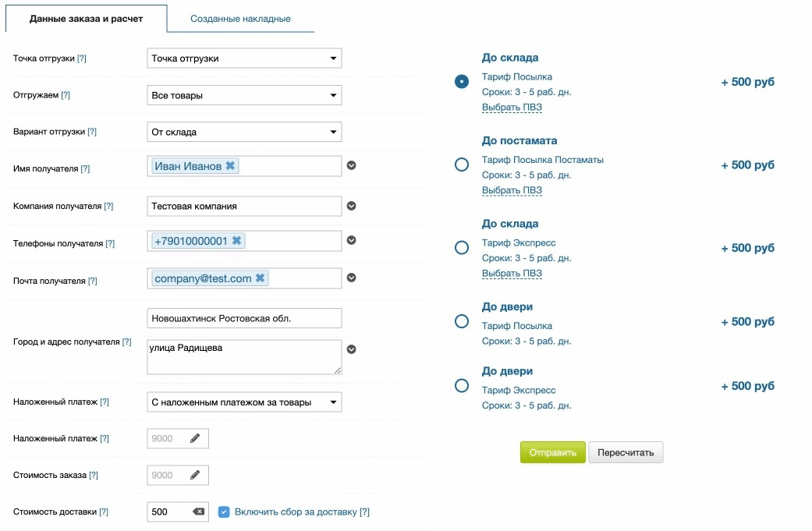The height and width of the screenshot is (531, 812).
Task: Remove the +79010000001 phone tag
Action: [236, 241]
